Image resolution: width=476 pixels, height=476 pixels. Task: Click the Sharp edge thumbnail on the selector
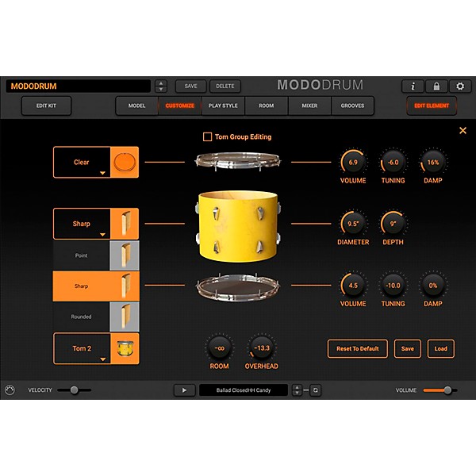click(x=125, y=224)
